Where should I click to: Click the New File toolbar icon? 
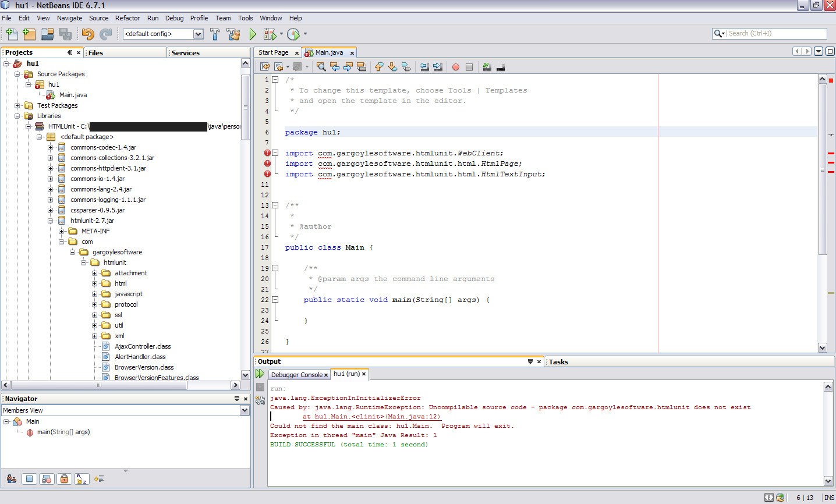click(12, 34)
